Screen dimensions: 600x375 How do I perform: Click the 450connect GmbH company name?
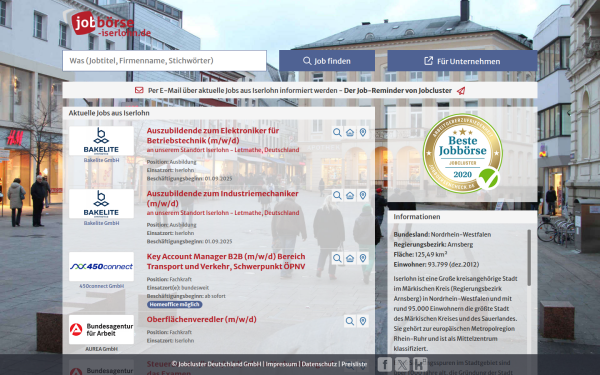click(101, 286)
